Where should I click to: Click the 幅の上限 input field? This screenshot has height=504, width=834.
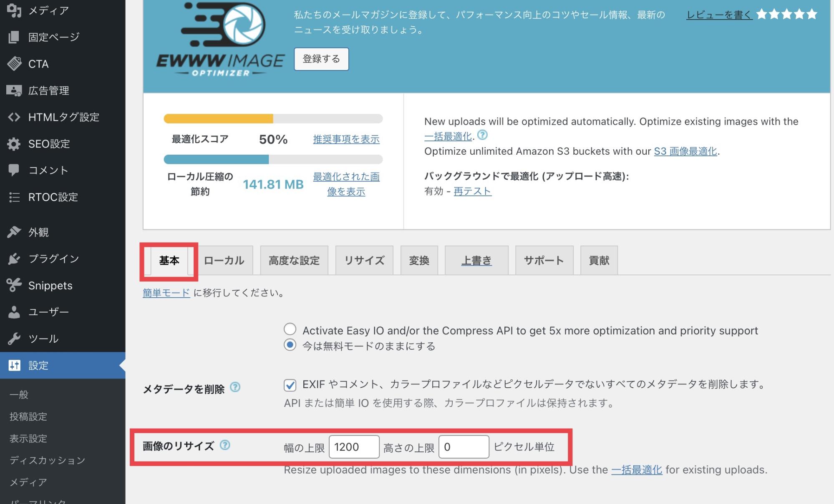click(354, 447)
